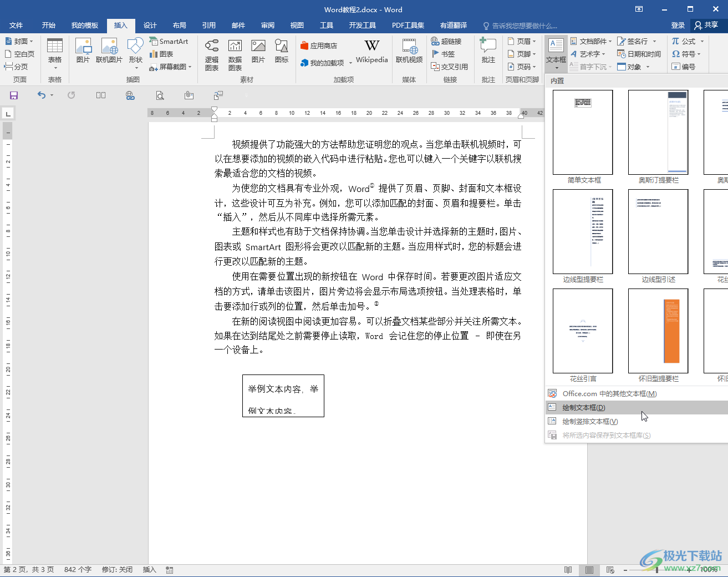The height and width of the screenshot is (577, 728).
Task: Open the 应用商店 app store
Action: pyautogui.click(x=319, y=45)
